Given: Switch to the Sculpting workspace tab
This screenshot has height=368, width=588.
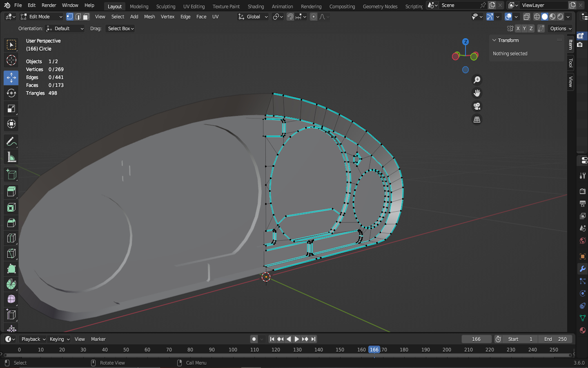Looking at the screenshot, I should coord(165,7).
